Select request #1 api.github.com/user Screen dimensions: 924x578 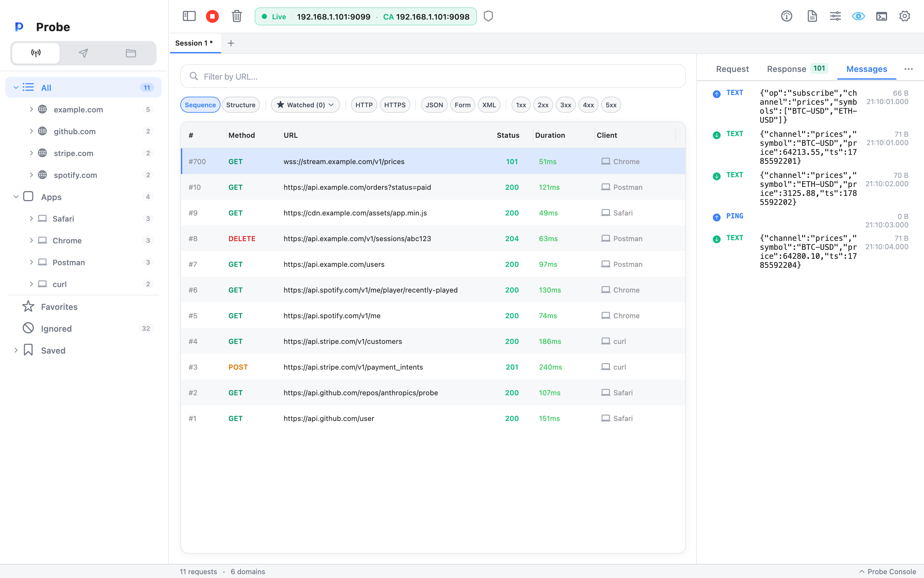point(432,418)
